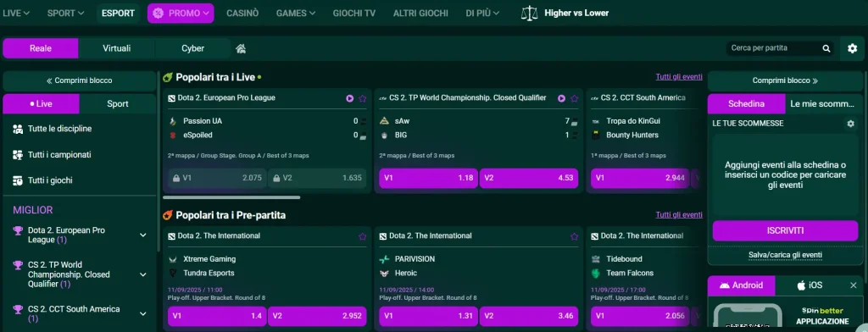This screenshot has width=868, height=332.
Task: Open Le mie scommesse tab
Action: (x=824, y=103)
